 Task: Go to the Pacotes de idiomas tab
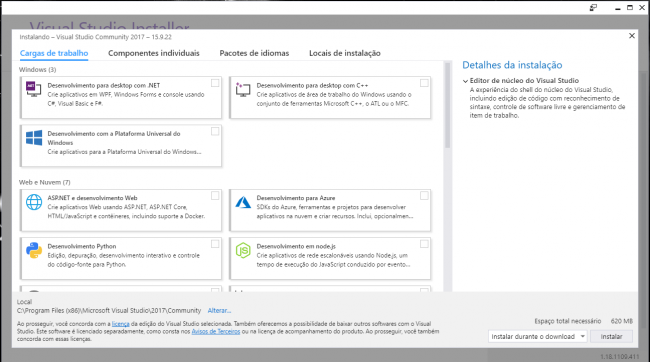click(x=254, y=53)
